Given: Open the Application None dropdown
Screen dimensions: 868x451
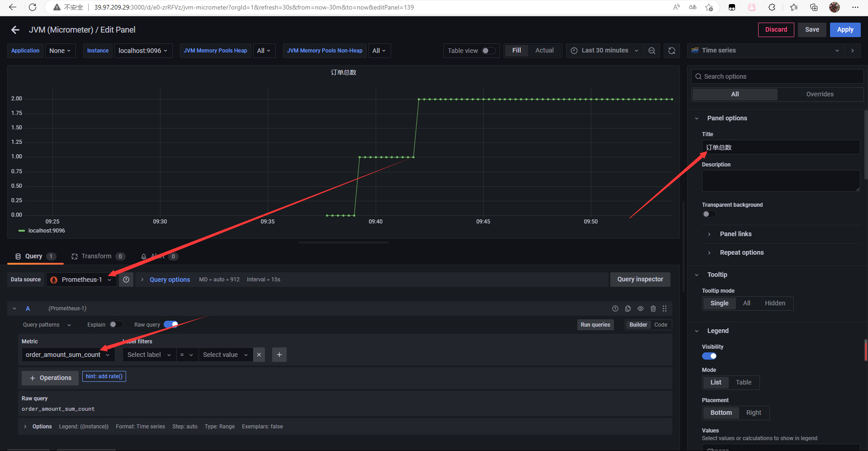Looking at the screenshot, I should [x=60, y=51].
